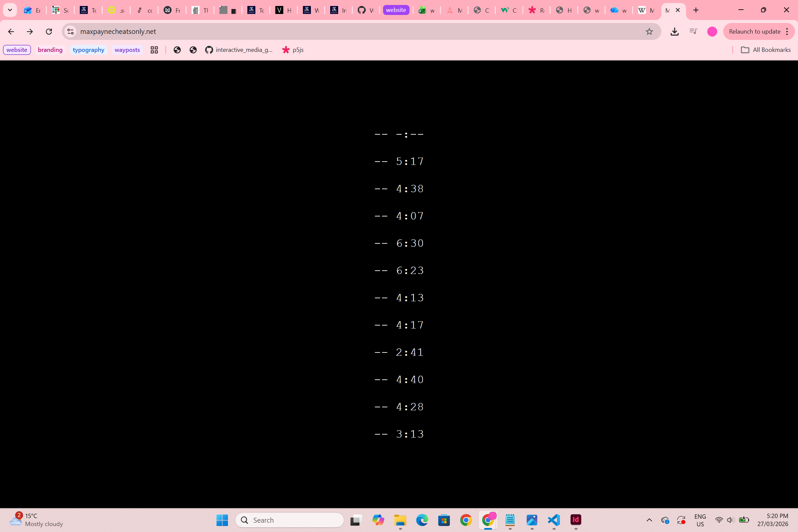The image size is (798, 532).
Task: Click Relaunch to update button
Action: pyautogui.click(x=754, y=32)
